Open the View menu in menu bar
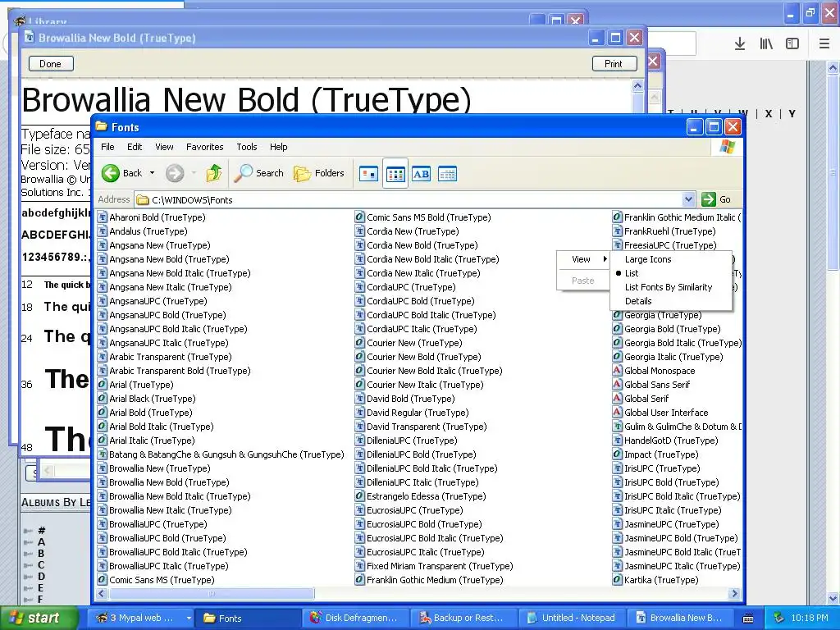840x630 pixels. (164, 147)
